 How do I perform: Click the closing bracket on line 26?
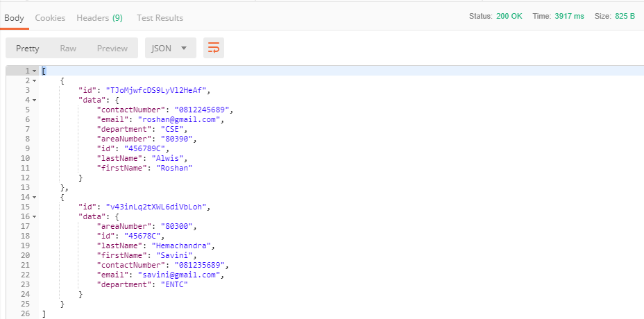pos(44,314)
